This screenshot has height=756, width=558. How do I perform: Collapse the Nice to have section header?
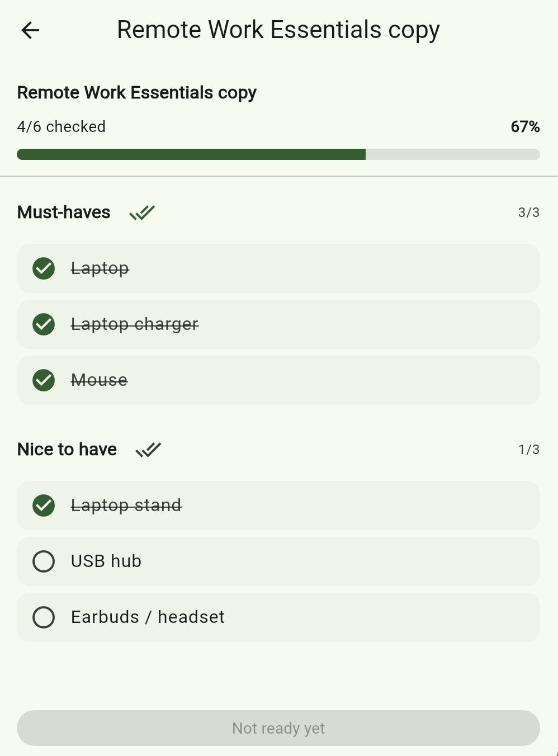tap(67, 449)
